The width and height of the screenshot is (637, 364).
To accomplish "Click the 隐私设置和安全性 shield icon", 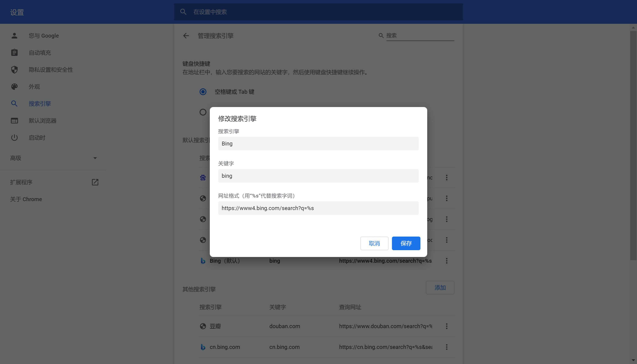I will tap(14, 69).
